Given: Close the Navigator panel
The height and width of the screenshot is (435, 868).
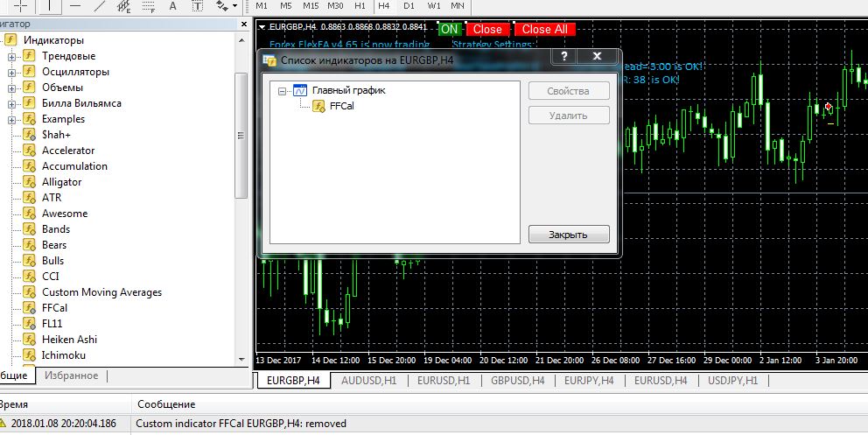Looking at the screenshot, I should (244, 25).
